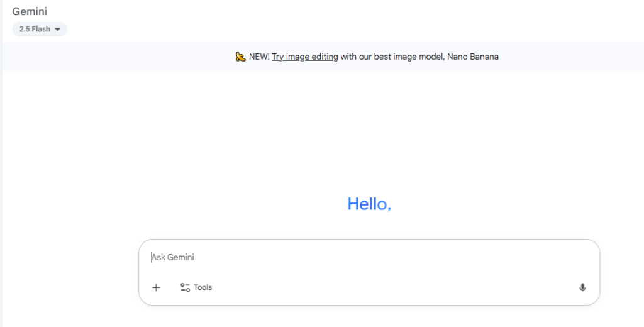Follow the "Try image editing" link
The image size is (644, 327).
click(x=305, y=57)
